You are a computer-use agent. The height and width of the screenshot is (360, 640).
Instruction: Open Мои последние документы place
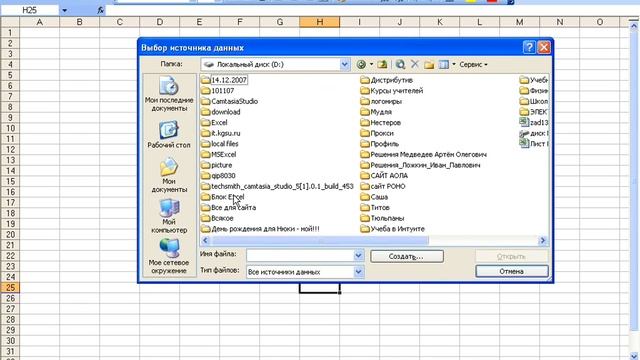point(169,94)
